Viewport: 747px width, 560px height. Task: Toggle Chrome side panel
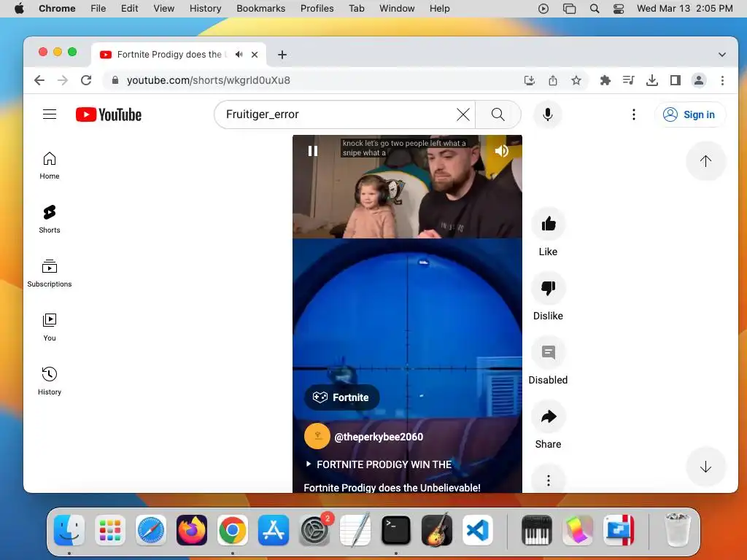675,80
